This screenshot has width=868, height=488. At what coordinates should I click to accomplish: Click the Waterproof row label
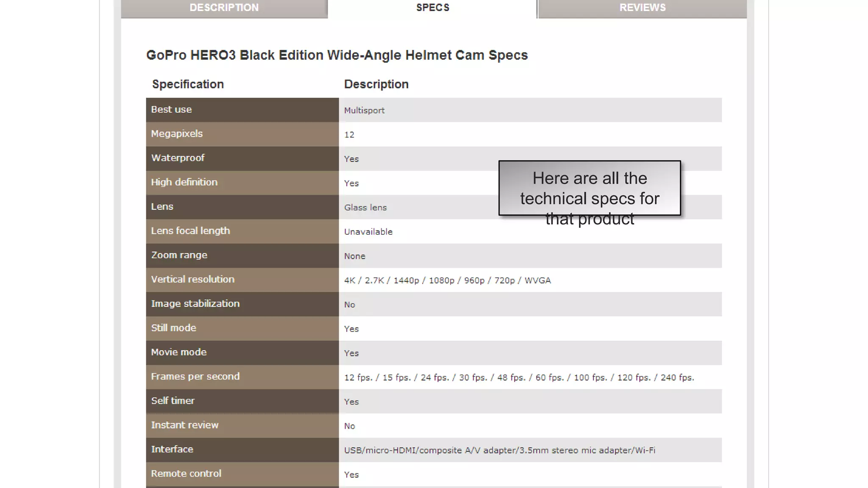tap(178, 158)
